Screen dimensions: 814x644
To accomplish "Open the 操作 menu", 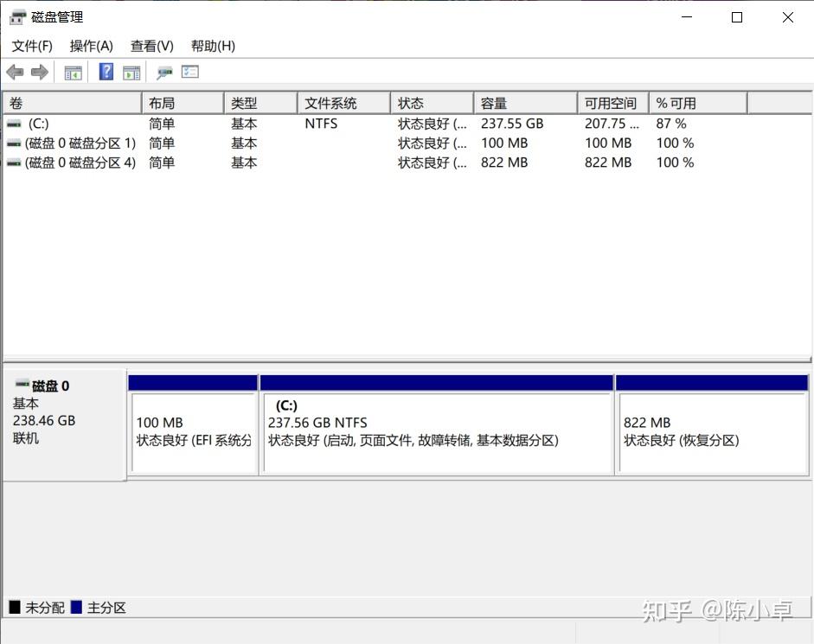I will pyautogui.click(x=90, y=46).
